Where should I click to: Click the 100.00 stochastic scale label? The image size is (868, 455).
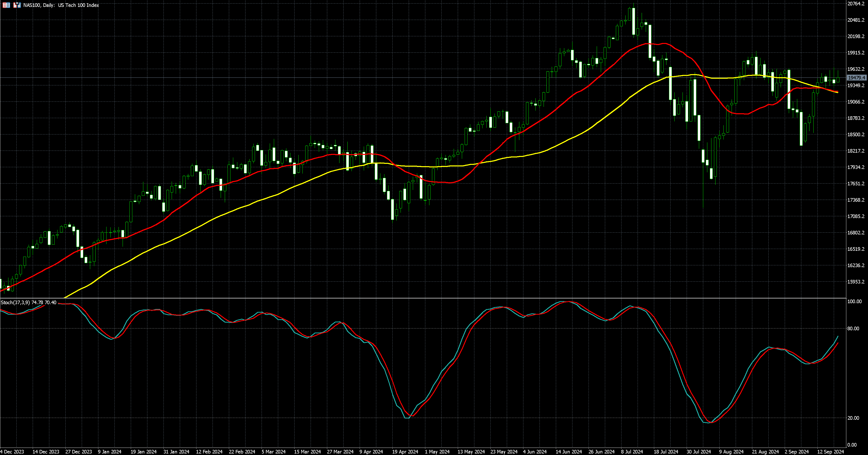[854, 302]
